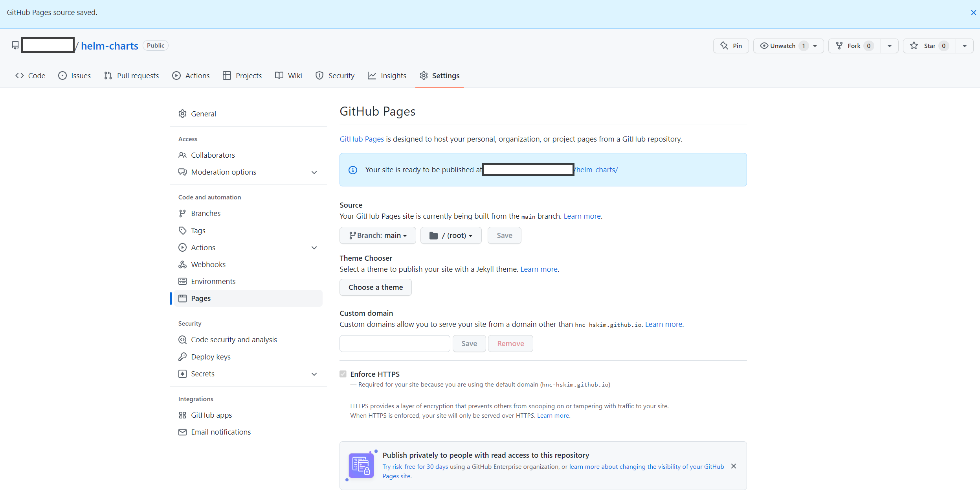This screenshot has width=980, height=503.
Task: Open the Unwatch notifications dropdown arrow
Action: (815, 46)
